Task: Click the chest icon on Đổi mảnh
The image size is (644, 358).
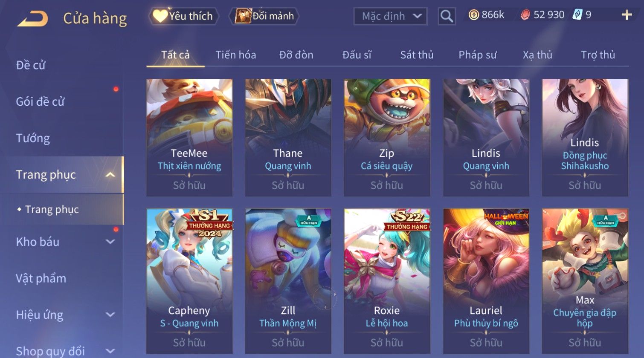Action: [243, 16]
